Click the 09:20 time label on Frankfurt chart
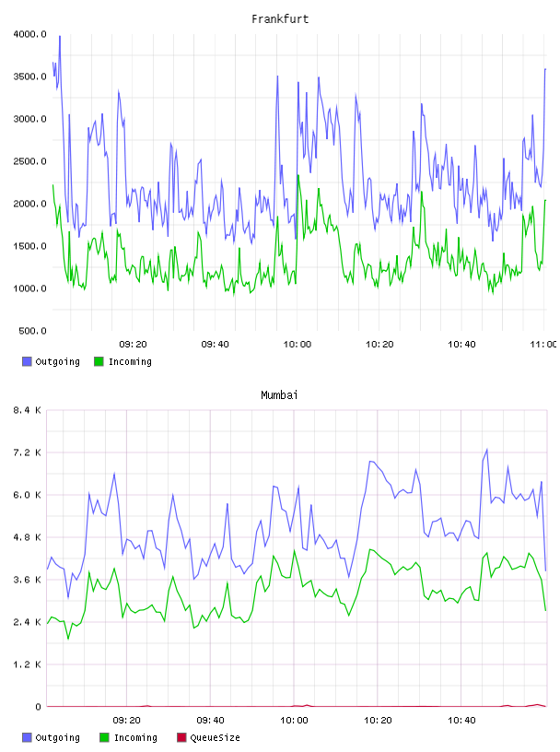 133,345
